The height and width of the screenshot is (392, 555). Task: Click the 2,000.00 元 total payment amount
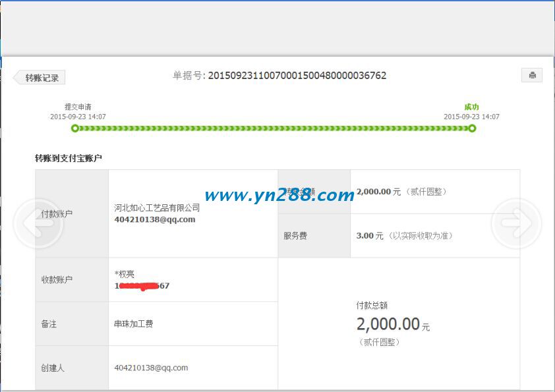(392, 323)
